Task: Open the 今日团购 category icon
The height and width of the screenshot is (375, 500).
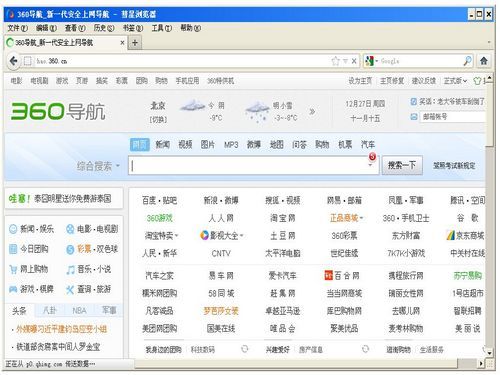Action: [x=13, y=249]
